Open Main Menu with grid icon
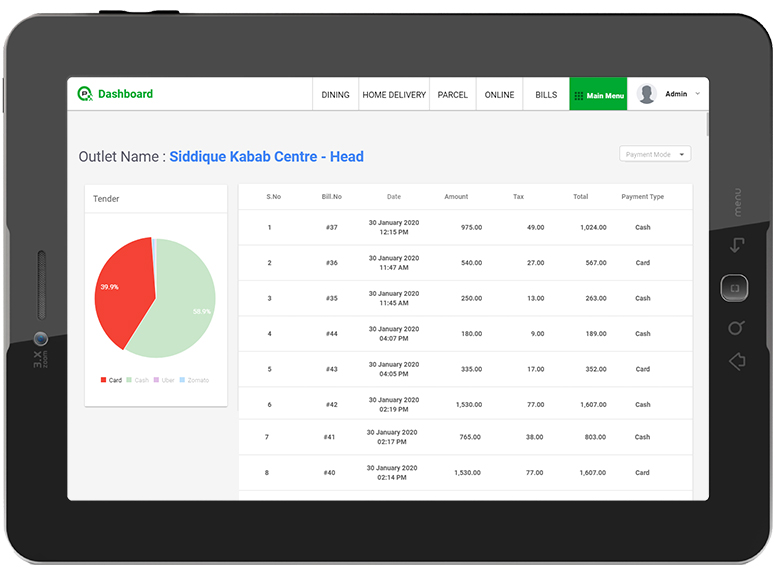The image size is (775, 575). coord(598,95)
